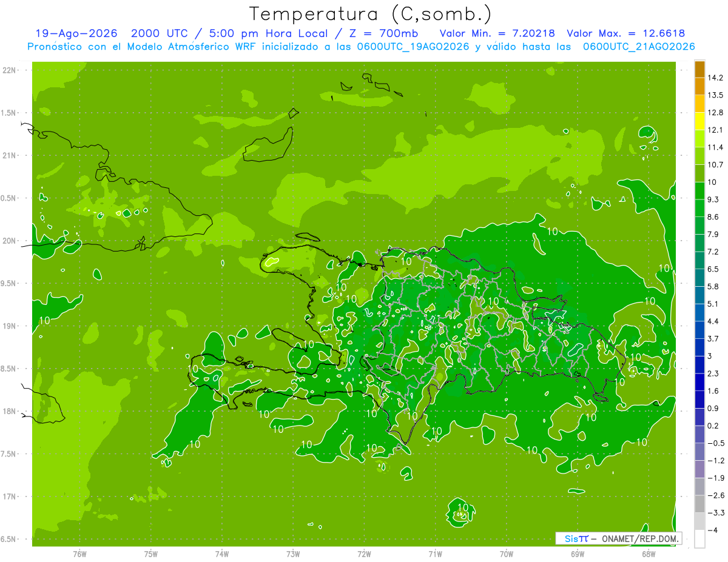Pick the white swatch below -4

pyautogui.click(x=699, y=539)
